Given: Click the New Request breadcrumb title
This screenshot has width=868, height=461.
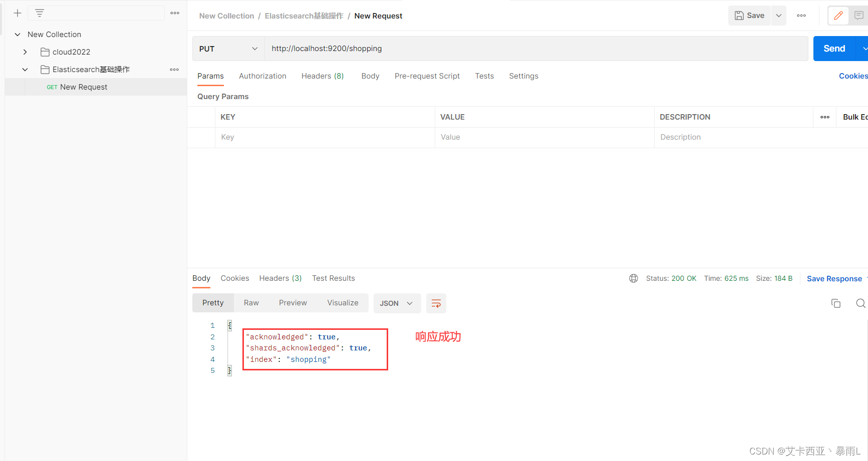Looking at the screenshot, I should point(378,16).
